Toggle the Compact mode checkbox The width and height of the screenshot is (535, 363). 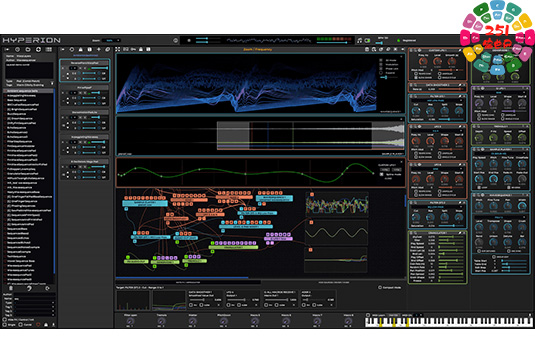coord(380,288)
